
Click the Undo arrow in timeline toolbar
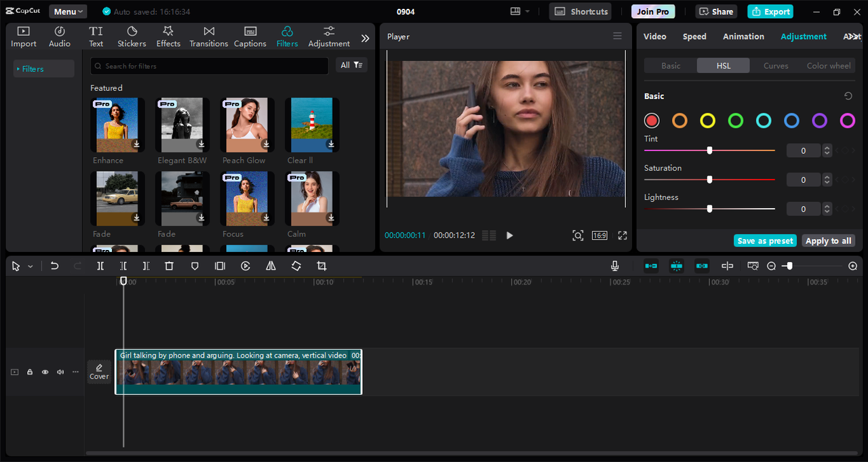[55, 266]
